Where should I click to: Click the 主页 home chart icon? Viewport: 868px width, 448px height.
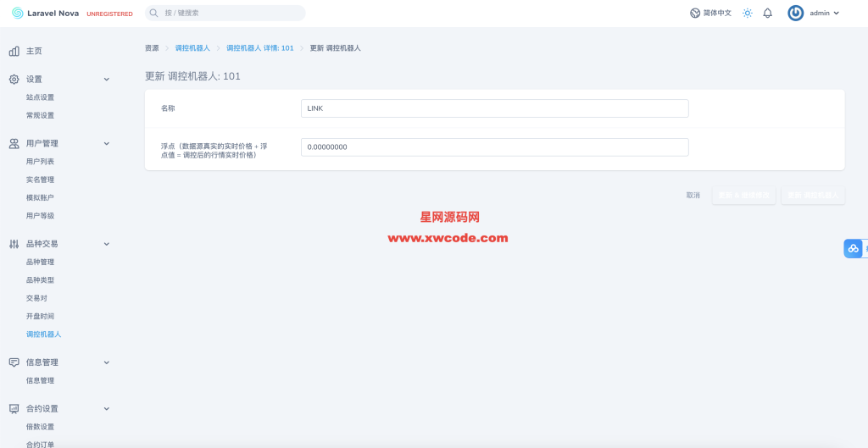(14, 51)
